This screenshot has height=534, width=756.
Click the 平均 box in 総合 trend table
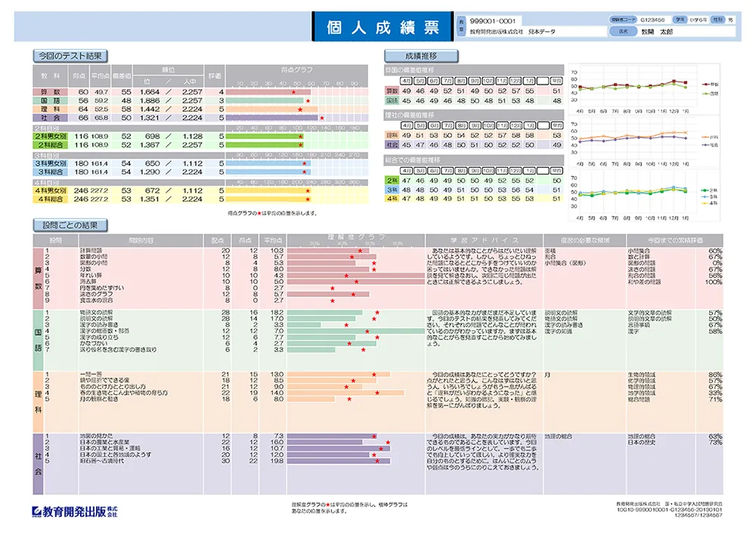point(556,171)
